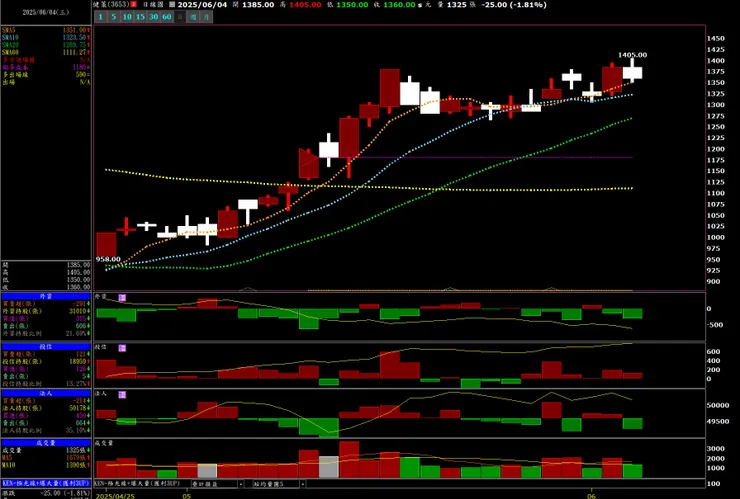Click the purple settings icon in 法人 panel
The height and width of the screenshot is (499, 740).
point(122,395)
